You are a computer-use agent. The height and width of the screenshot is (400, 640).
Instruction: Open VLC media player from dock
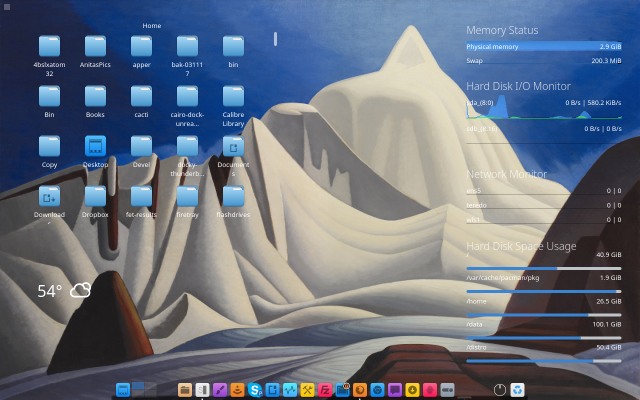(237, 390)
